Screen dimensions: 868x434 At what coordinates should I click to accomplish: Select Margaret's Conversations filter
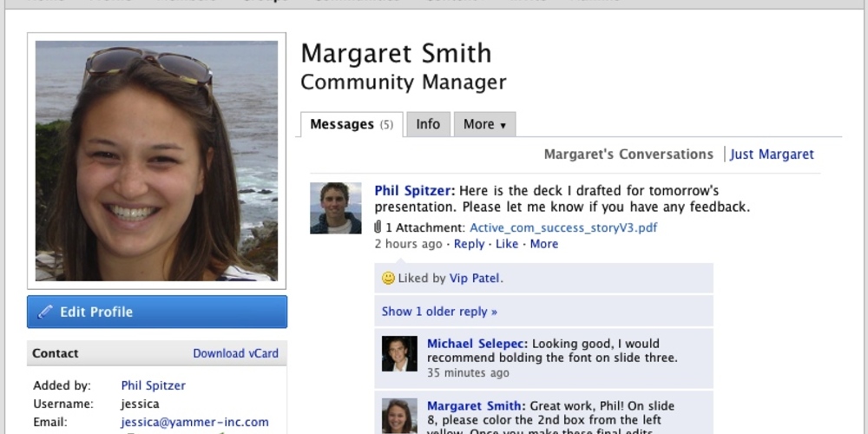pyautogui.click(x=628, y=155)
